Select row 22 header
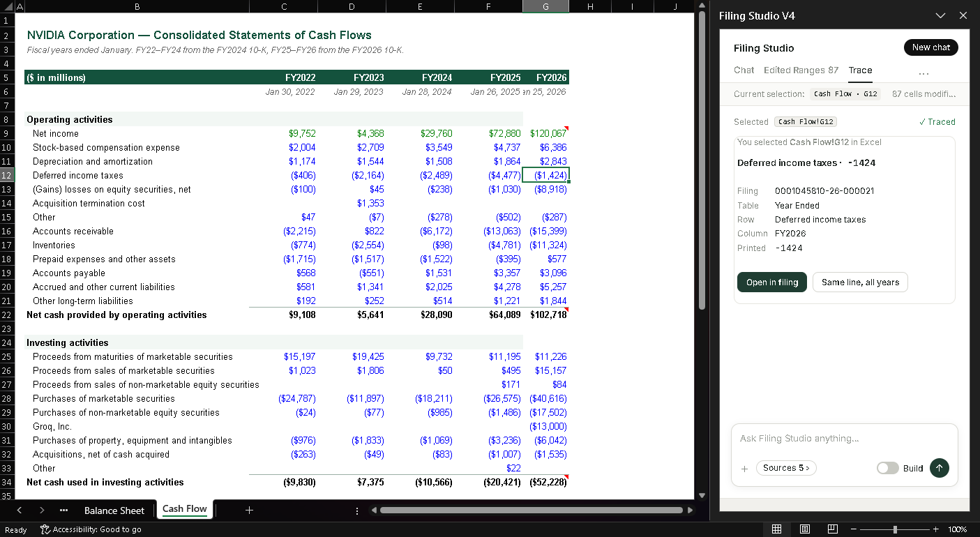Screen dimensions: 980x537 [x=6, y=315]
